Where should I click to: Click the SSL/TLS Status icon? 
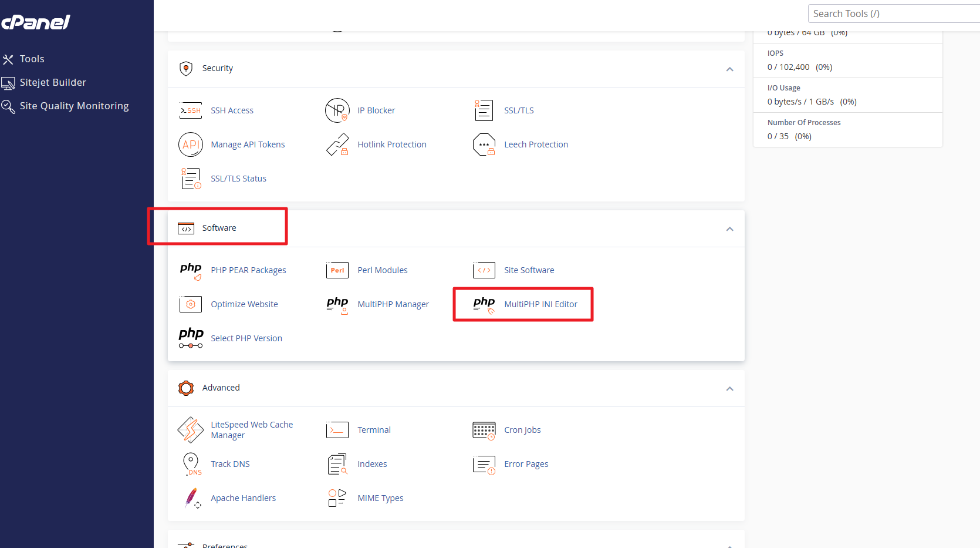coord(191,179)
